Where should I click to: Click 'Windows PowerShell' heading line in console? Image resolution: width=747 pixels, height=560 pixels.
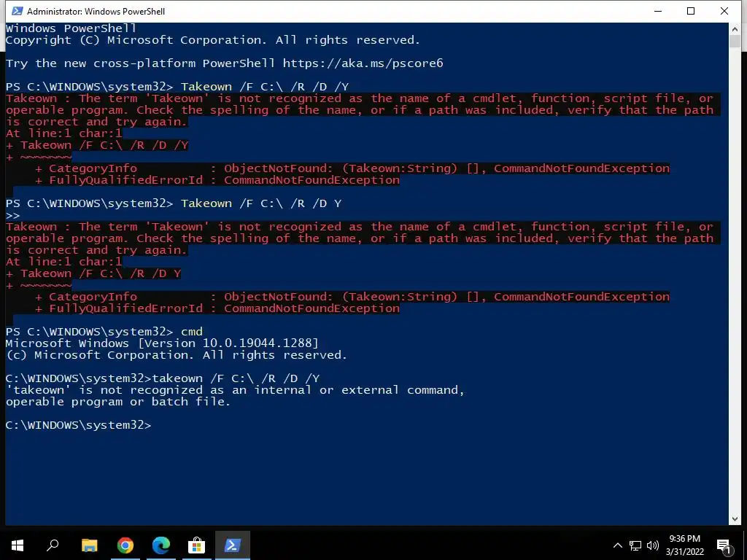coord(71,28)
